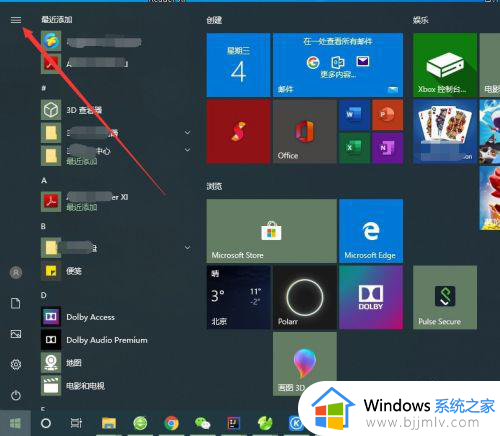
Task: Launch Excel from small tile
Action: 354,148
